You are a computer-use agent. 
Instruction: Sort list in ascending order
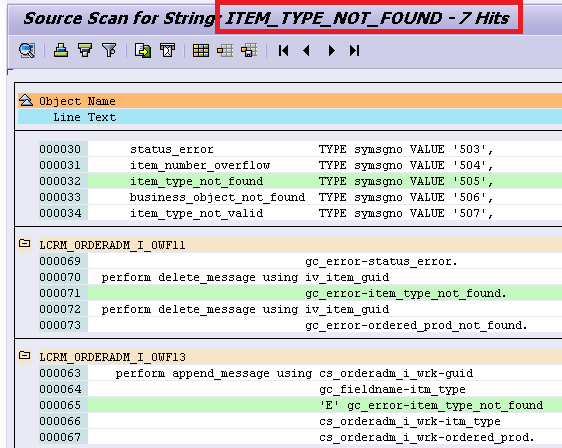pyautogui.click(x=61, y=51)
